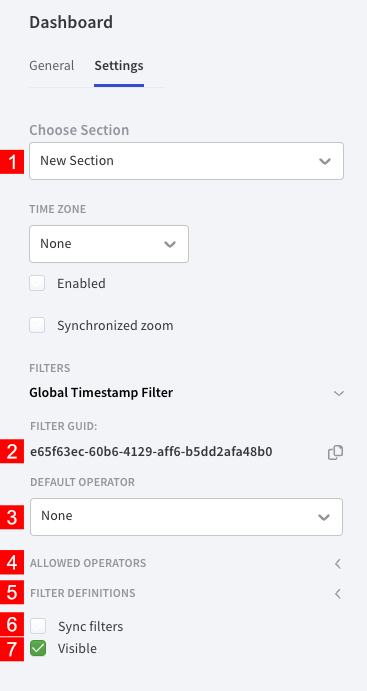Image resolution: width=367 pixels, height=691 pixels.
Task: Expand the Allowed Operators section label
Action: click(88, 563)
